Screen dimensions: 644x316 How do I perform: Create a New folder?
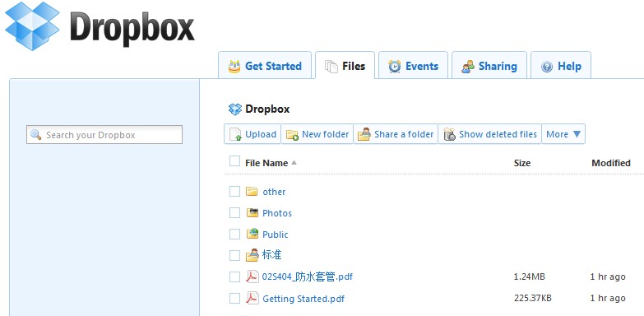[x=317, y=134]
